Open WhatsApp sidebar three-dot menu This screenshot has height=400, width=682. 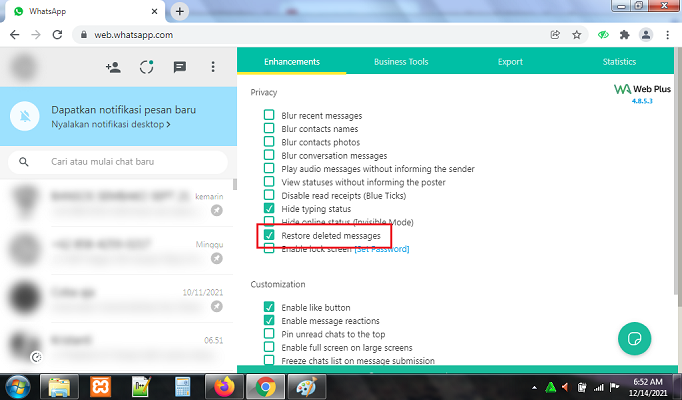click(213, 67)
